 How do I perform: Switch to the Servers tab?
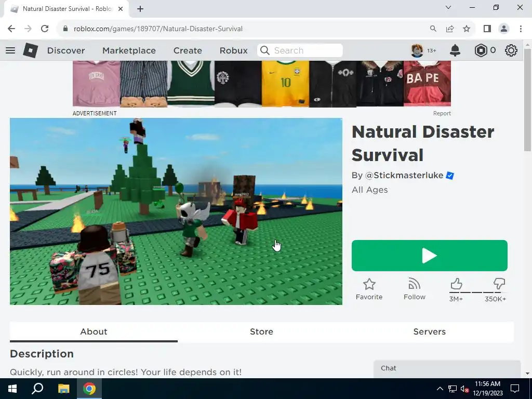tap(430, 332)
